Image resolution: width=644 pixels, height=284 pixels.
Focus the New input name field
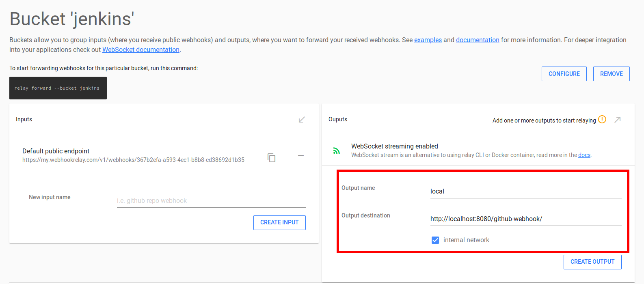211,201
